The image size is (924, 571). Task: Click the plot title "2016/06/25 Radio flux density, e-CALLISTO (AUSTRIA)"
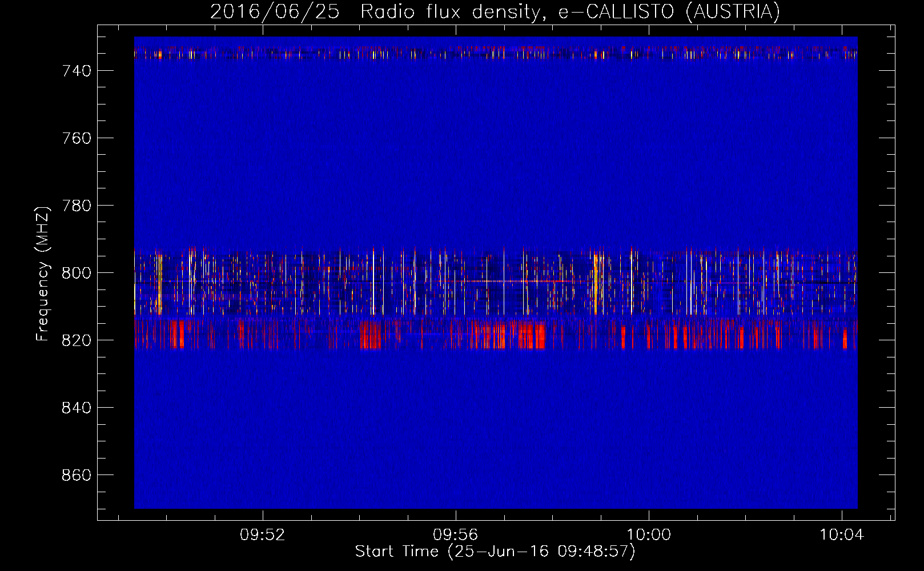pos(495,11)
